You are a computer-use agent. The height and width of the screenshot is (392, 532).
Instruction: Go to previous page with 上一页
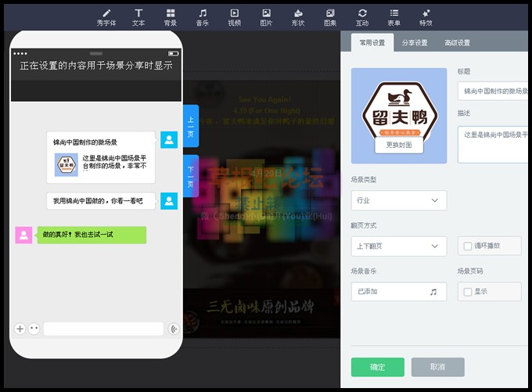click(191, 126)
